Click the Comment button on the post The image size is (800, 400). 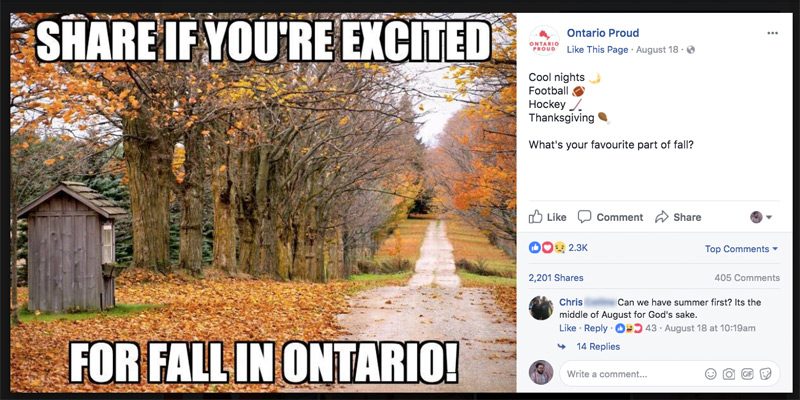pyautogui.click(x=610, y=217)
